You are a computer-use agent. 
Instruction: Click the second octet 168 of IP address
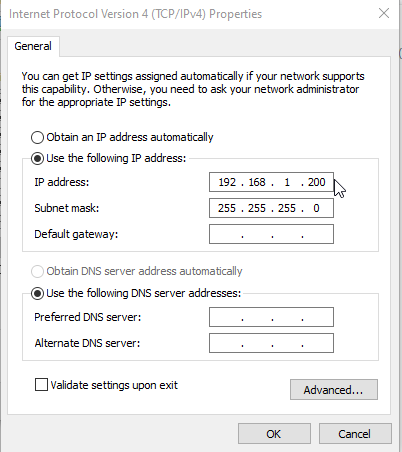coord(257,182)
